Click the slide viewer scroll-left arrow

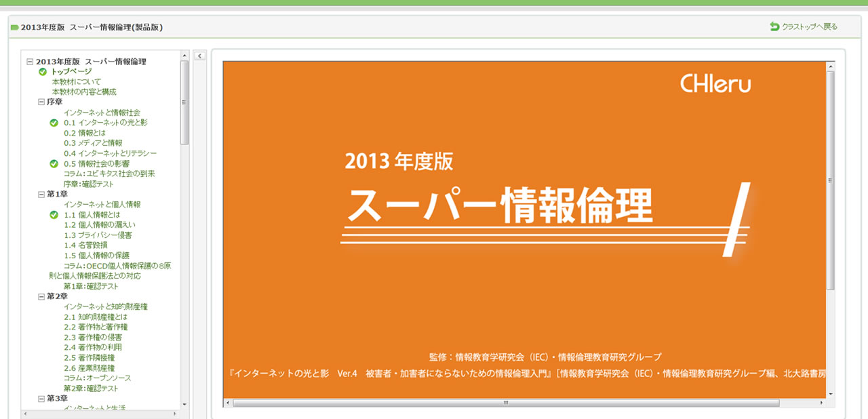coord(228,403)
